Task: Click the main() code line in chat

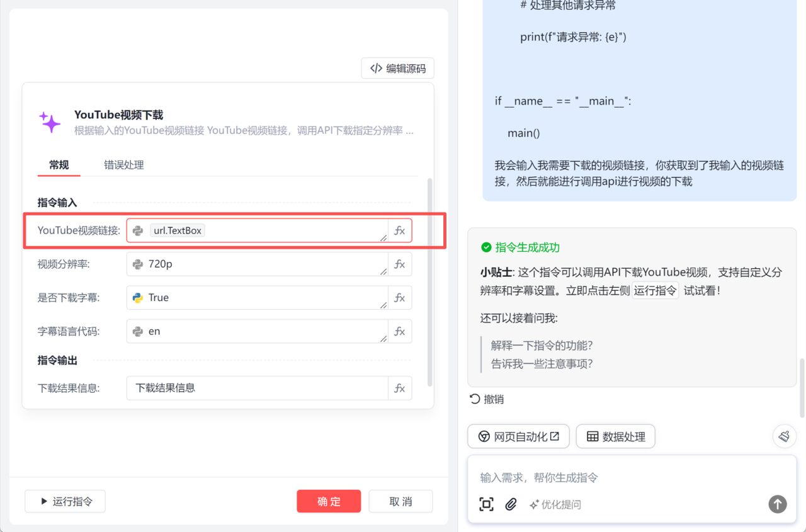Action: click(x=524, y=133)
